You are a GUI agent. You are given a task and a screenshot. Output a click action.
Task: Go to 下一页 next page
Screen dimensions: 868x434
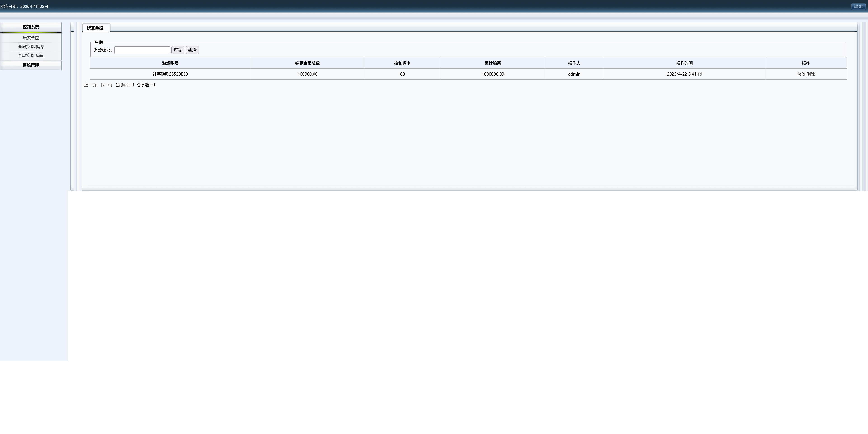[x=106, y=85]
